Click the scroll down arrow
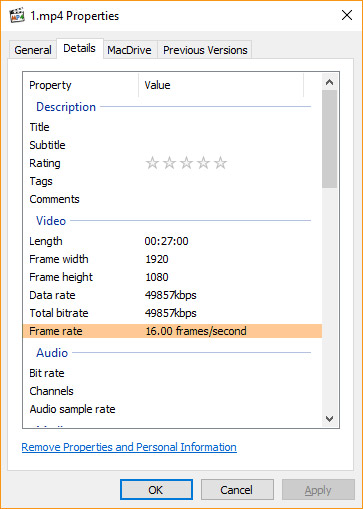Screen dimensions: 363x509 [x=330, y=419]
